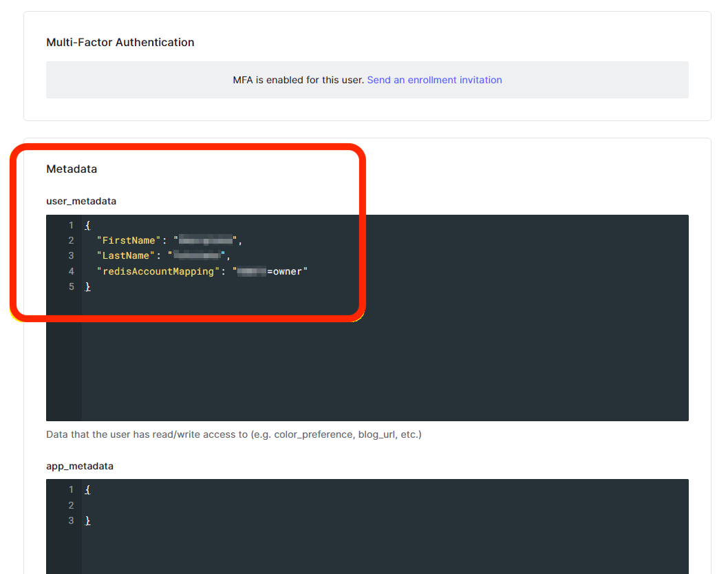Click the empty line 2 in app_metadata editor
Image resolution: width=728 pixels, height=574 pixels.
275,505
